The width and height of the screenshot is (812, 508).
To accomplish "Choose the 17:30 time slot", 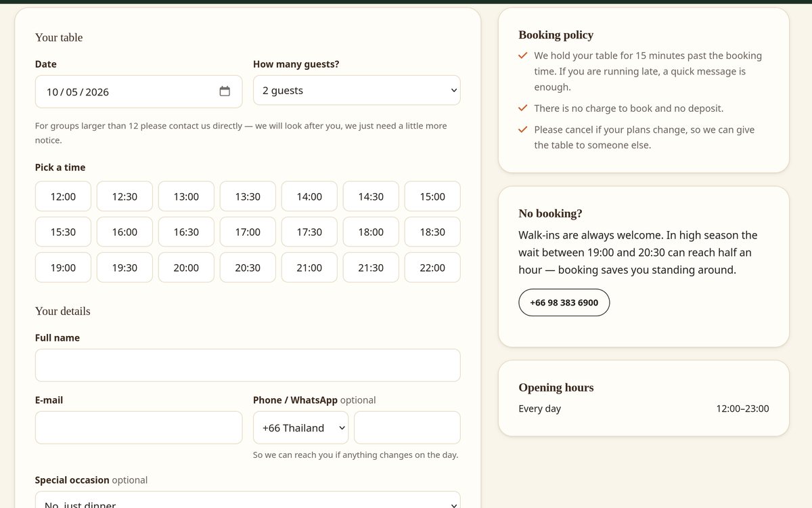I will coord(309,232).
